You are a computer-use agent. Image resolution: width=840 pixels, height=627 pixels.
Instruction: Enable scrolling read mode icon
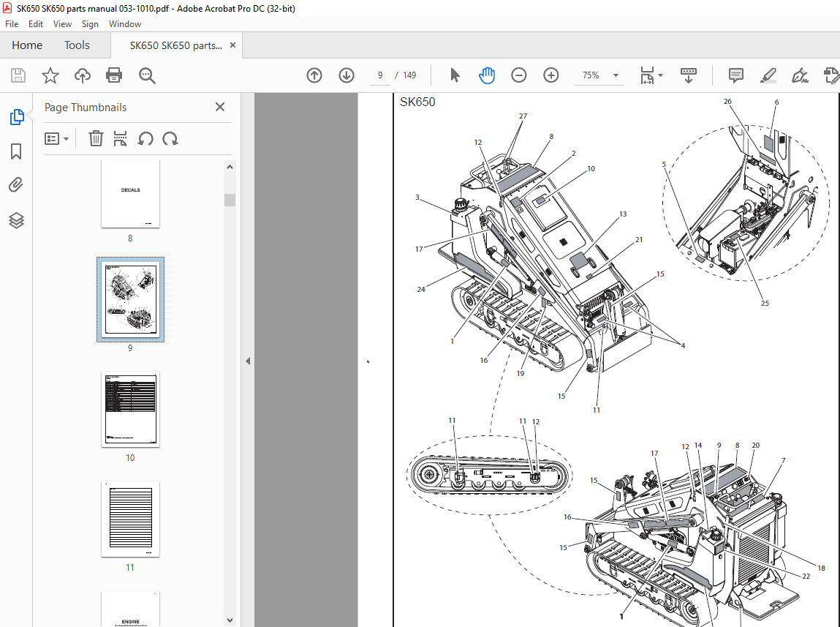pos(689,75)
